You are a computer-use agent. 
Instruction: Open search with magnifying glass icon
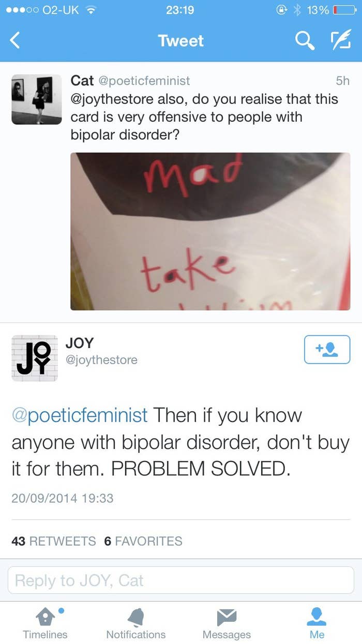[305, 40]
